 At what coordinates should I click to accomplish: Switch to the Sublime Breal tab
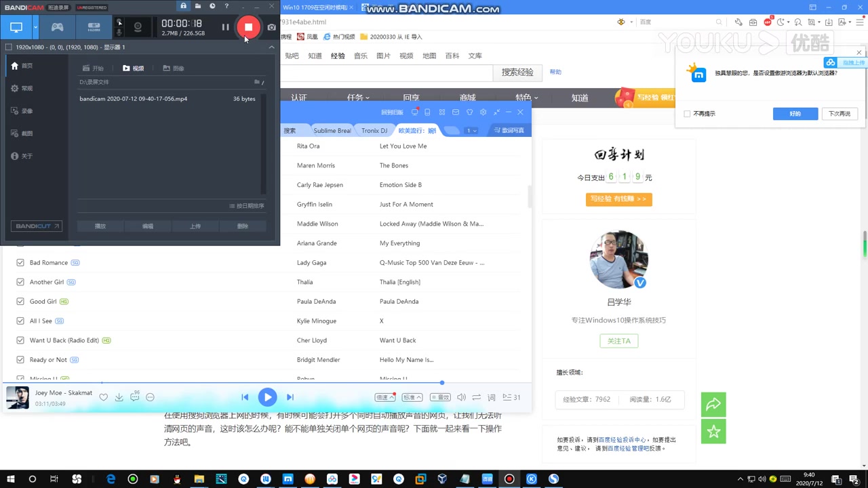tap(332, 130)
